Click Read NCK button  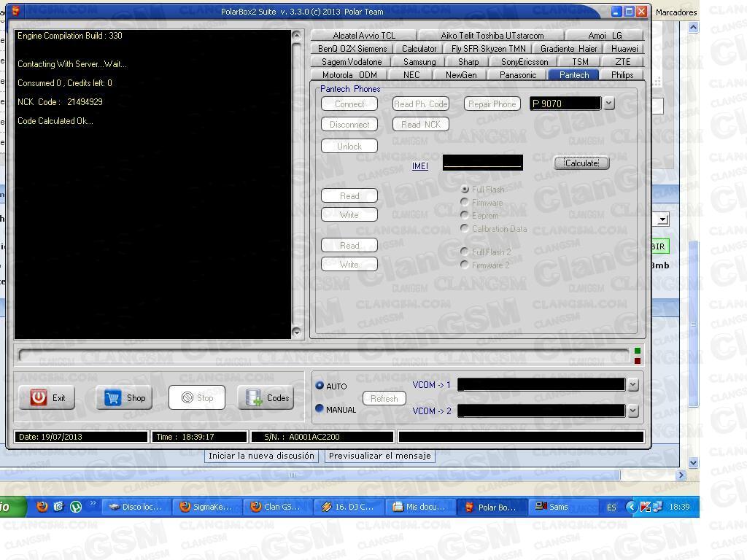(x=421, y=124)
